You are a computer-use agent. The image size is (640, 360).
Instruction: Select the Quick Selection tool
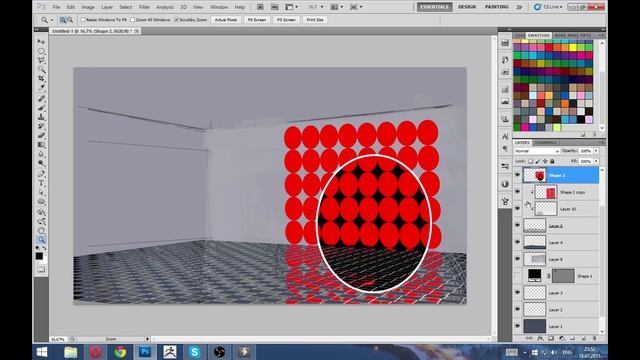click(x=41, y=69)
